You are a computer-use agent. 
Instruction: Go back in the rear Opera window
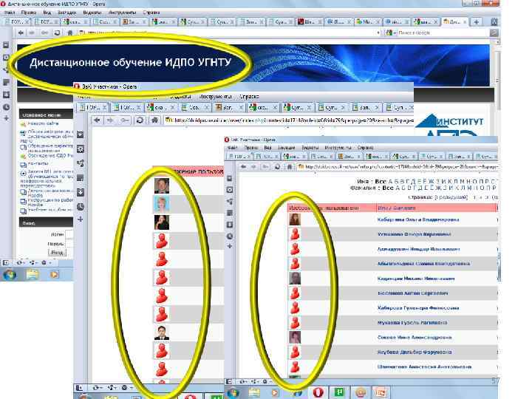[21, 33]
